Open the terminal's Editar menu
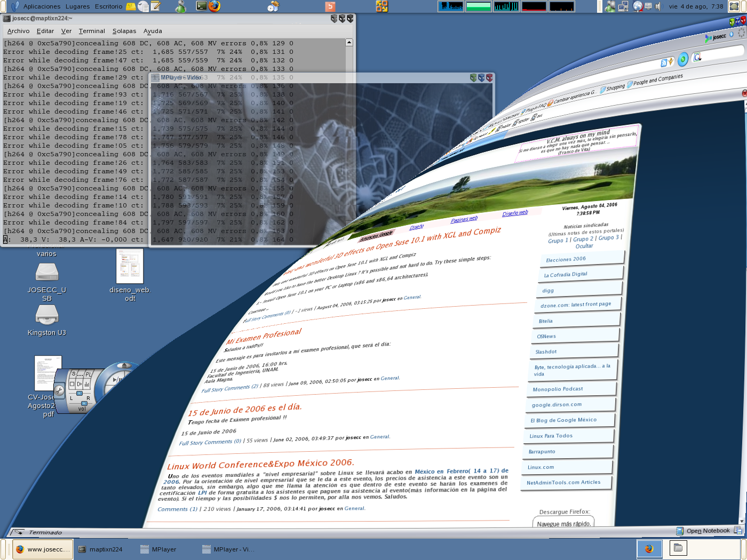Viewport: 747px width, 560px height. (x=45, y=31)
